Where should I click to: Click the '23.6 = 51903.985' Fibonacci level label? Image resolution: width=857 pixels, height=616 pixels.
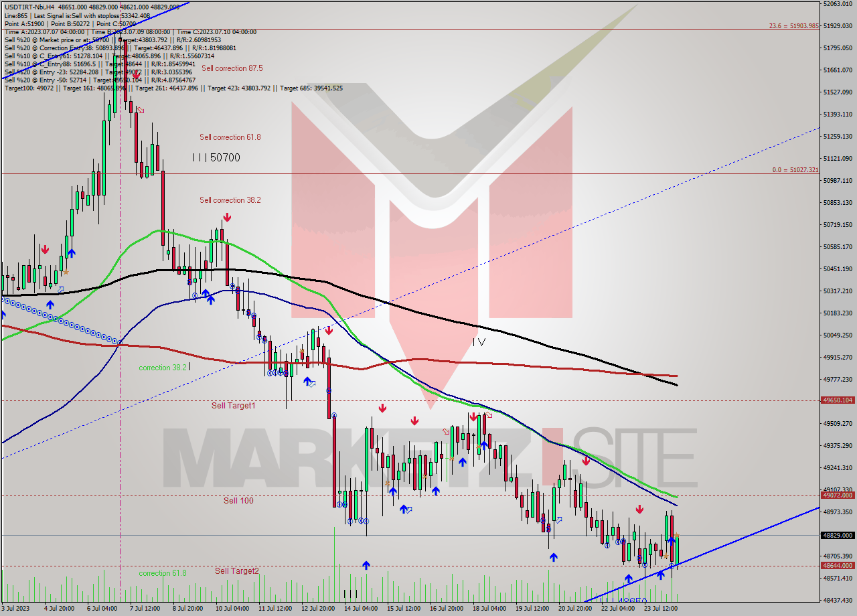pos(793,25)
